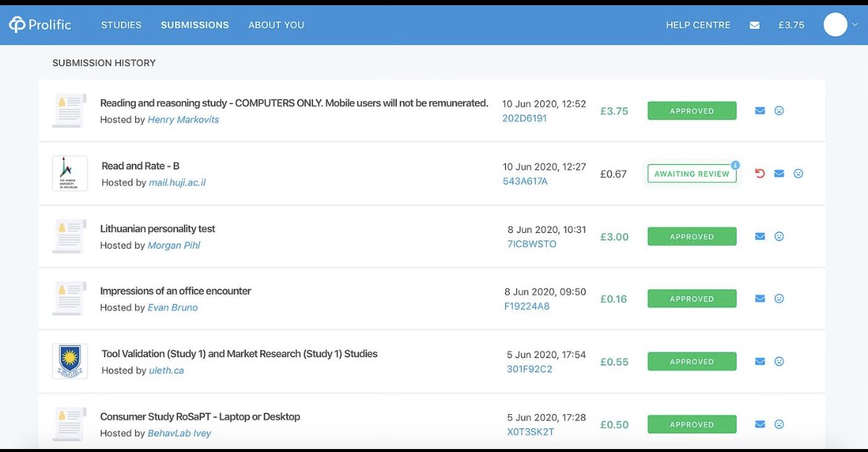The width and height of the screenshot is (868, 452).
Task: Report issue on Read and Rate - B
Action: coord(798,174)
